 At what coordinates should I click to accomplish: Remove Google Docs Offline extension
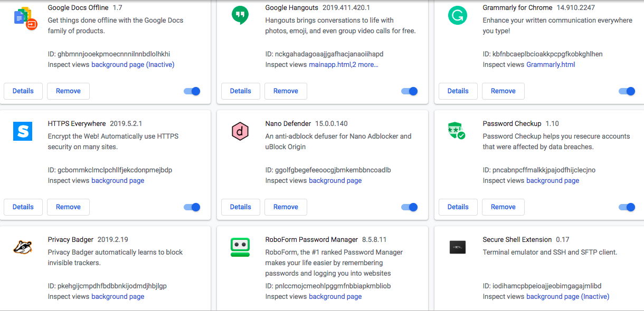(x=68, y=91)
